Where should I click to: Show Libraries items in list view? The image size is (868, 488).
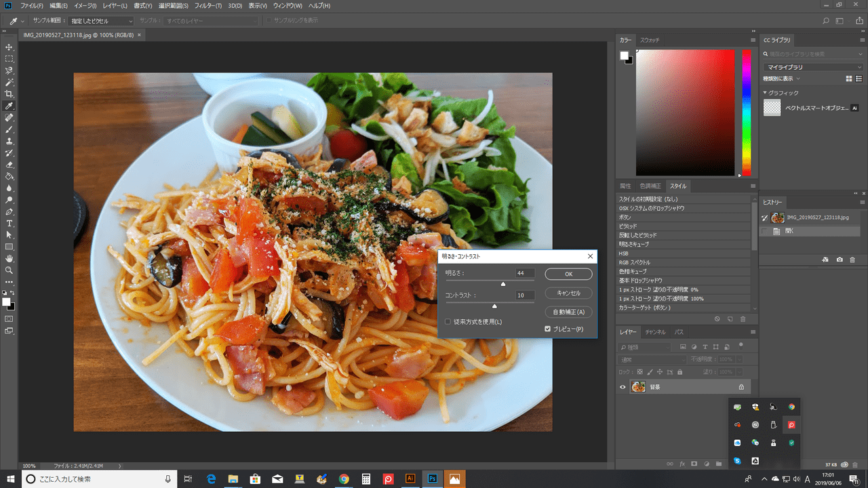point(860,79)
